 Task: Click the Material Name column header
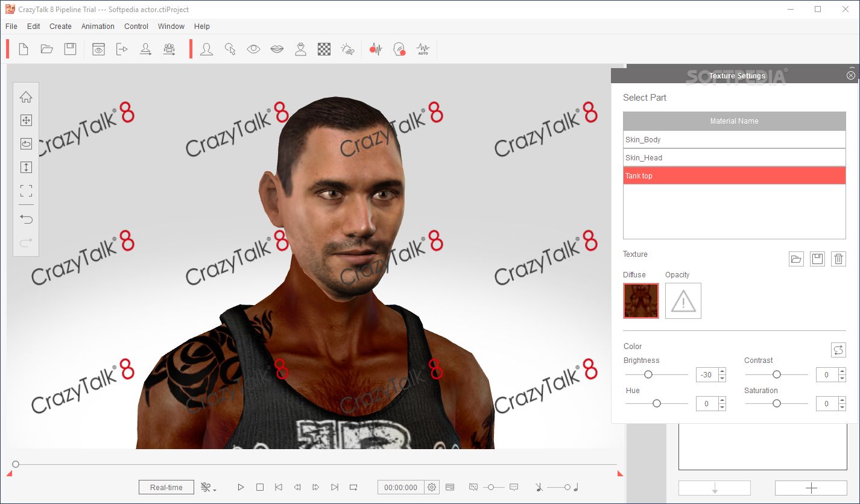tap(735, 121)
